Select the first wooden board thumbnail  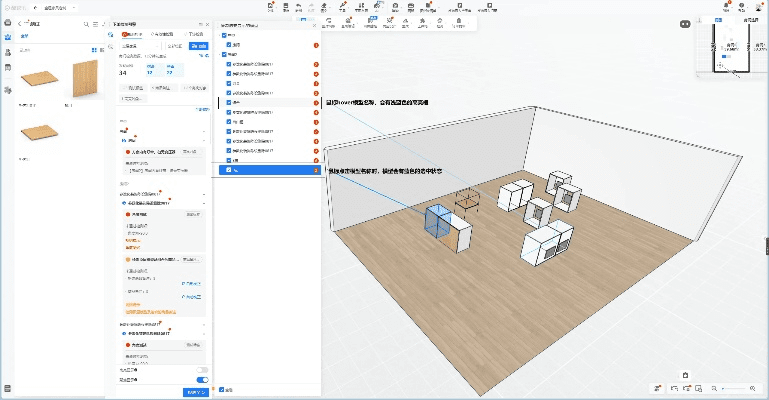point(39,80)
